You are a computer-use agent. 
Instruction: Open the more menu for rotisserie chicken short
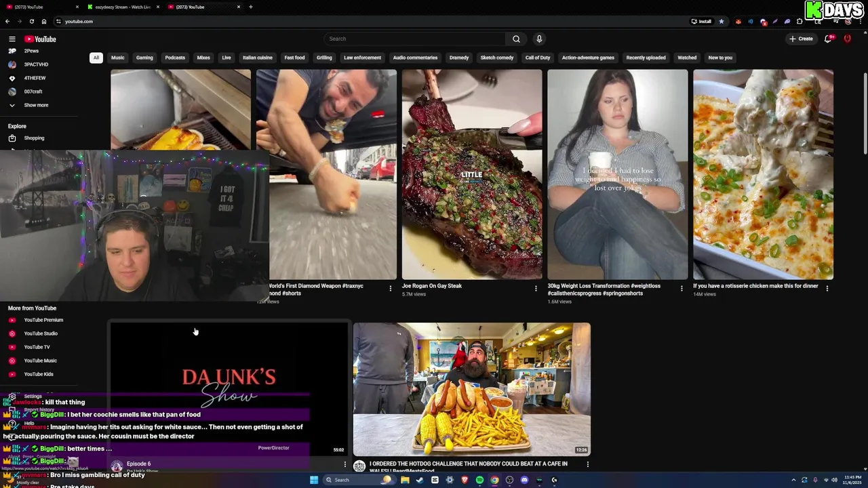[827, 289]
